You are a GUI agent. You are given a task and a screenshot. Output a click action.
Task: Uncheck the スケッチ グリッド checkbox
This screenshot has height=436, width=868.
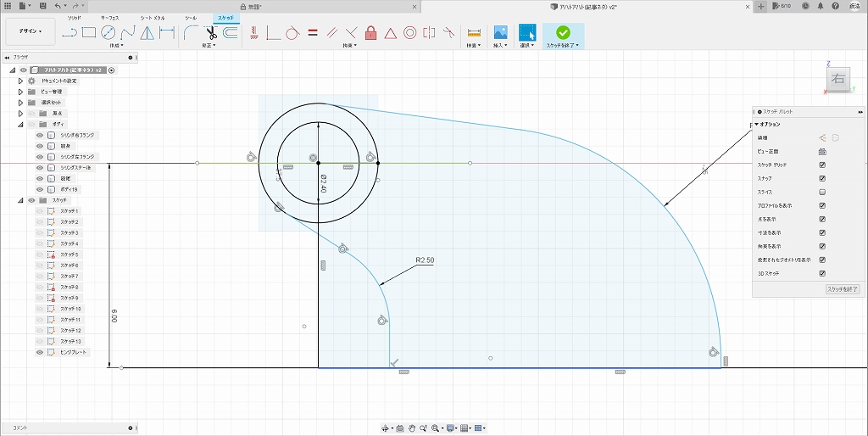[x=822, y=165]
